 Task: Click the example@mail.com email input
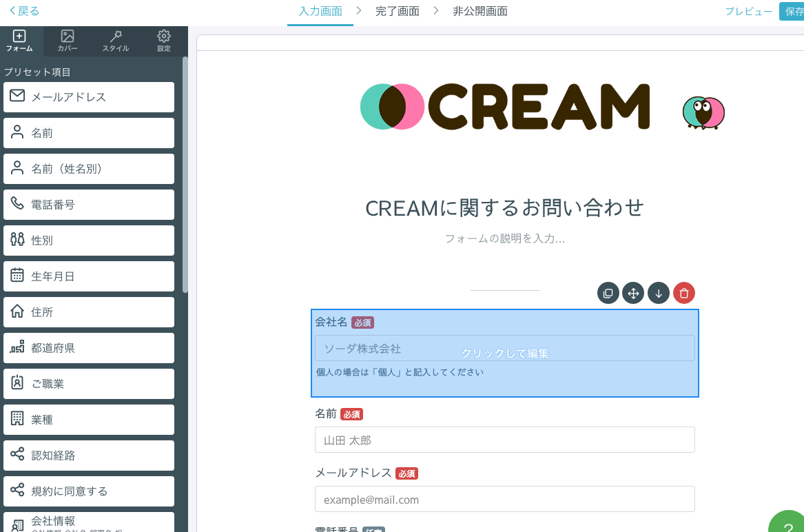505,499
